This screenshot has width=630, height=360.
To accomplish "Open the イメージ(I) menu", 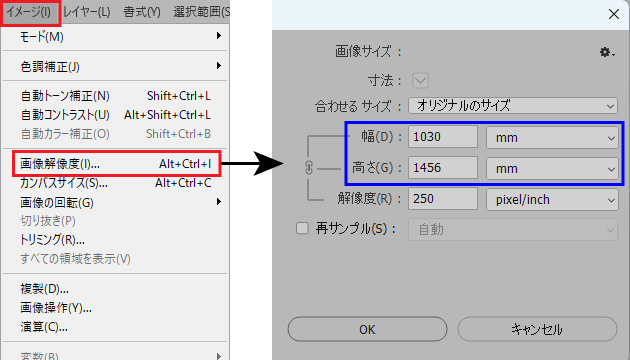I will click(29, 12).
